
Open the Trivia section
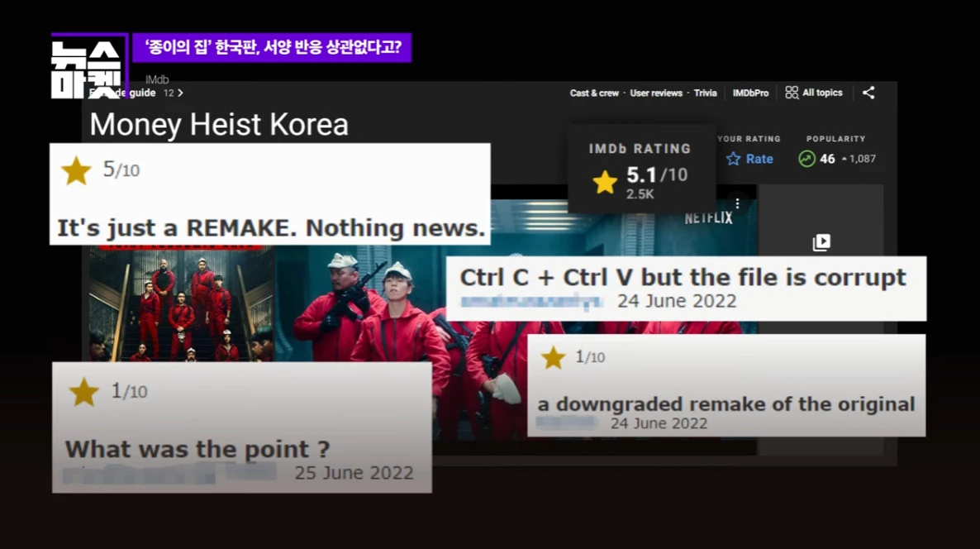705,93
